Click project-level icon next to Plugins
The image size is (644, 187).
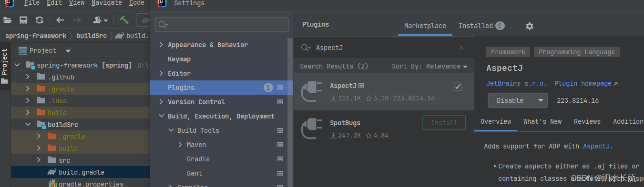point(280,88)
